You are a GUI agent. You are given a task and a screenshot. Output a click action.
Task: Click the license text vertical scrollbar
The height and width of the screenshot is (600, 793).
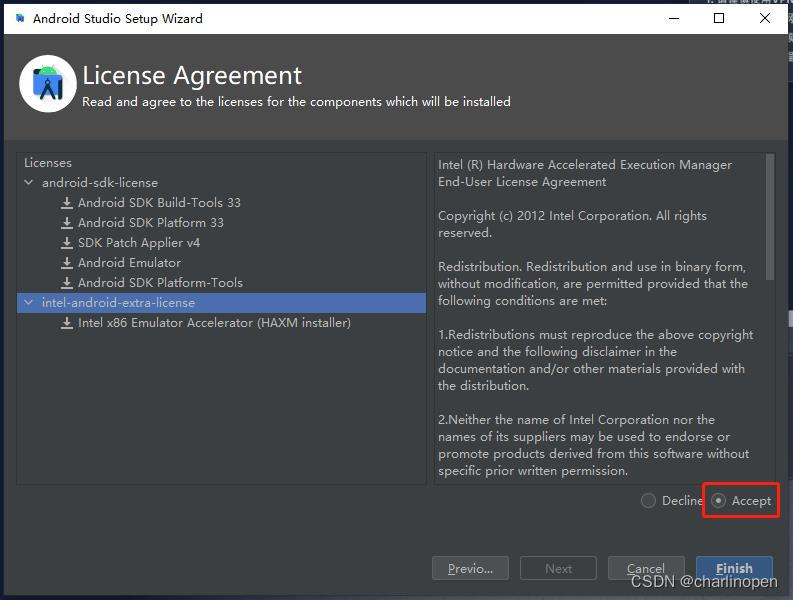pyautogui.click(x=768, y=216)
